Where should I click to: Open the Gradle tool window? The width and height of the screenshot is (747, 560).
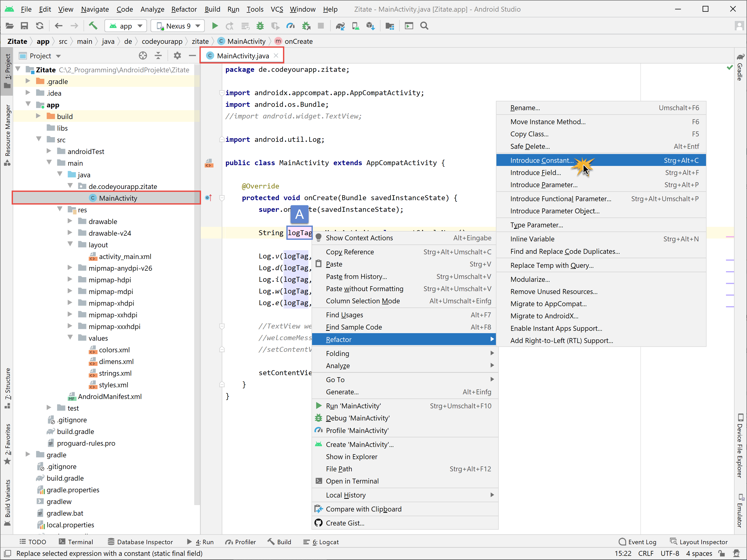coord(740,67)
